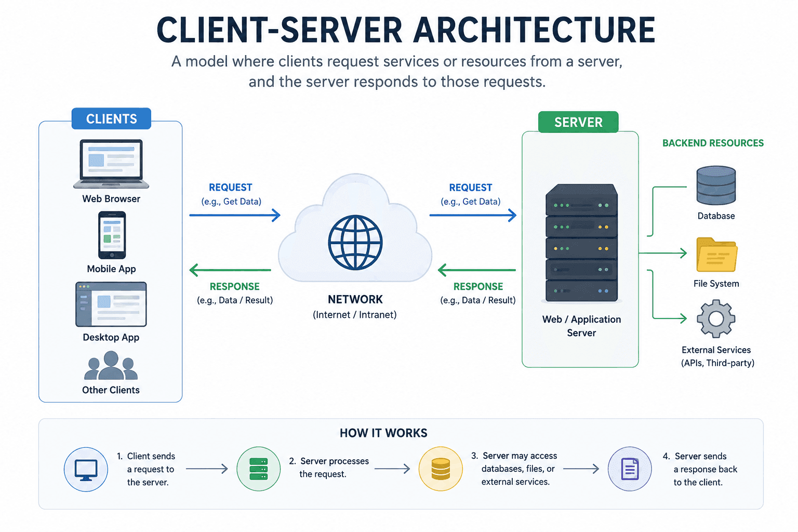Select the Database cylinder icon
Image resolution: width=798 pixels, height=532 pixels.
[716, 185]
